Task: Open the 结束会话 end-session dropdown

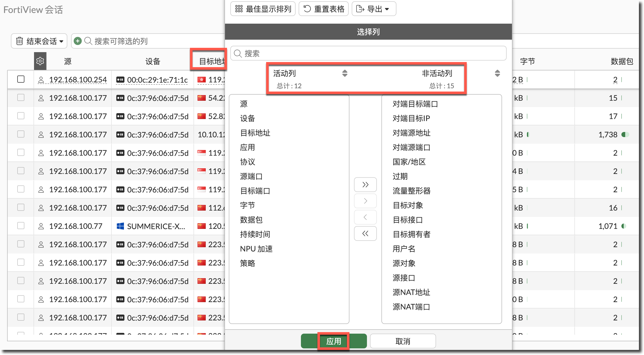Action: (39, 41)
